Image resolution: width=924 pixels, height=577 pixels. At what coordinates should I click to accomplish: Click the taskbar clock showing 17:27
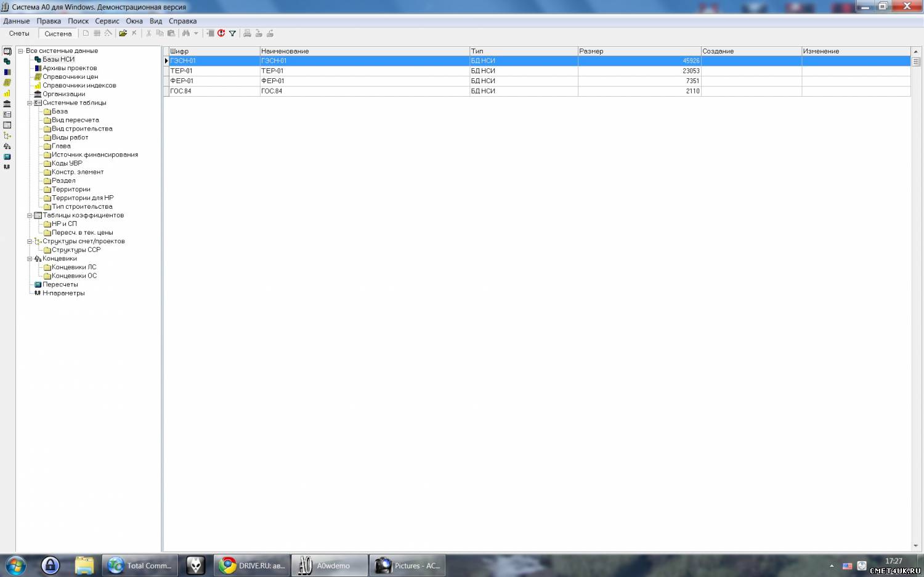[x=894, y=561]
